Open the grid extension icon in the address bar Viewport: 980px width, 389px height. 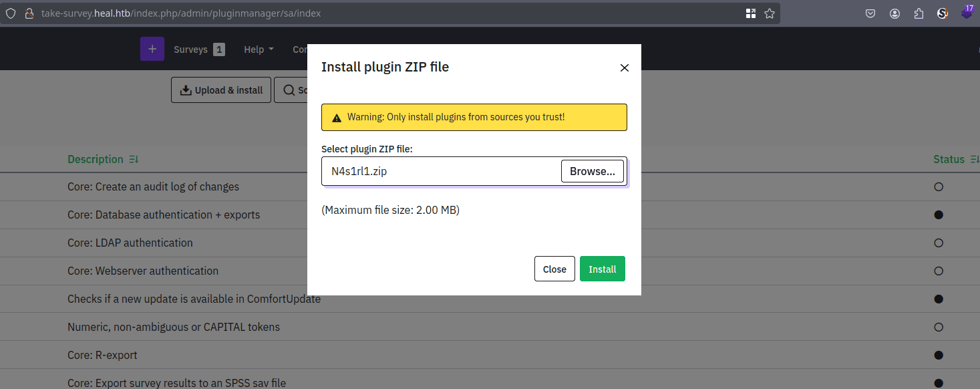751,13
